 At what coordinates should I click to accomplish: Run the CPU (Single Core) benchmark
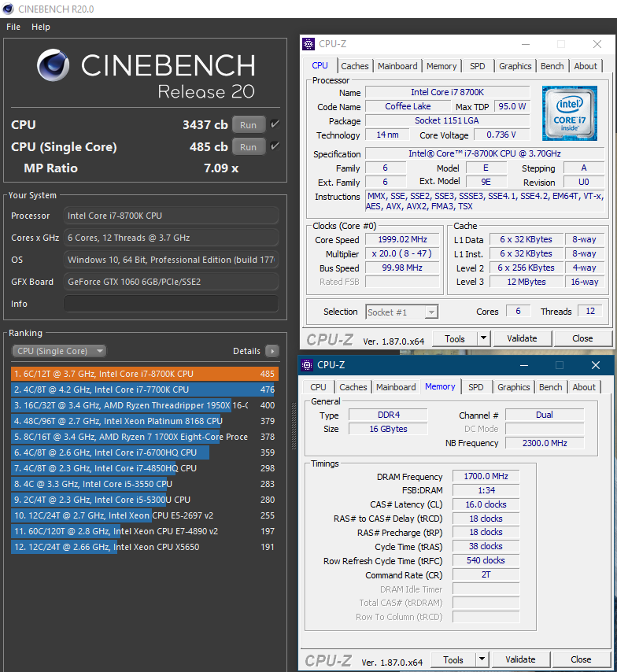248,146
